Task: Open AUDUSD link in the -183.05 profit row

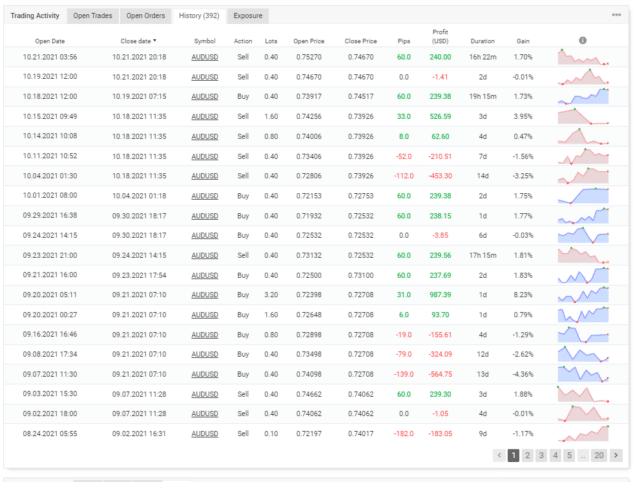Action: tap(205, 434)
